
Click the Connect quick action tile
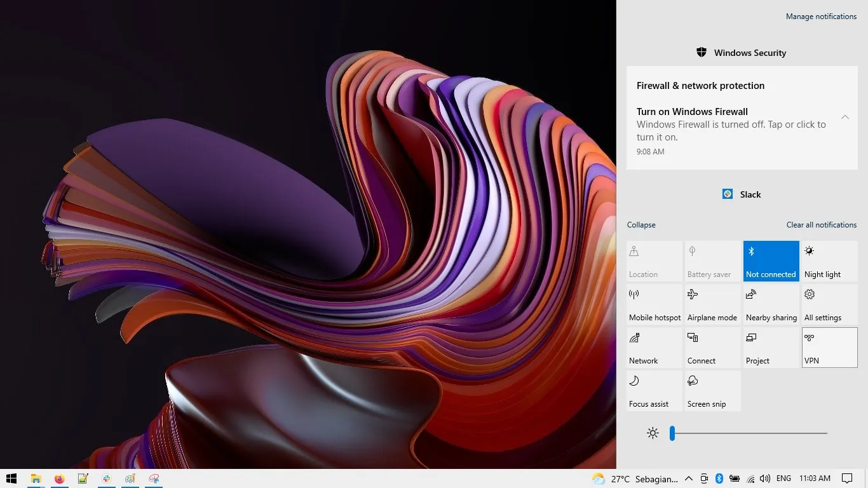pyautogui.click(x=712, y=348)
